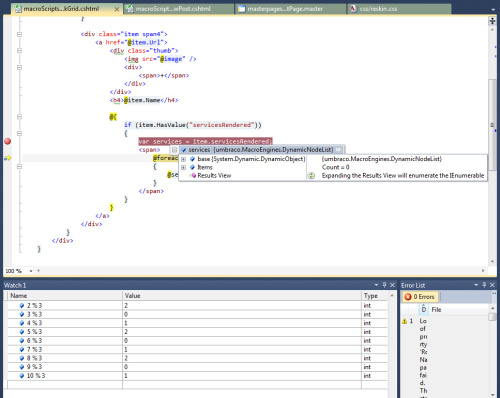The width and height of the screenshot is (500, 398).
Task: Click the Error List scrollbar down arrow
Action: [x=492, y=394]
